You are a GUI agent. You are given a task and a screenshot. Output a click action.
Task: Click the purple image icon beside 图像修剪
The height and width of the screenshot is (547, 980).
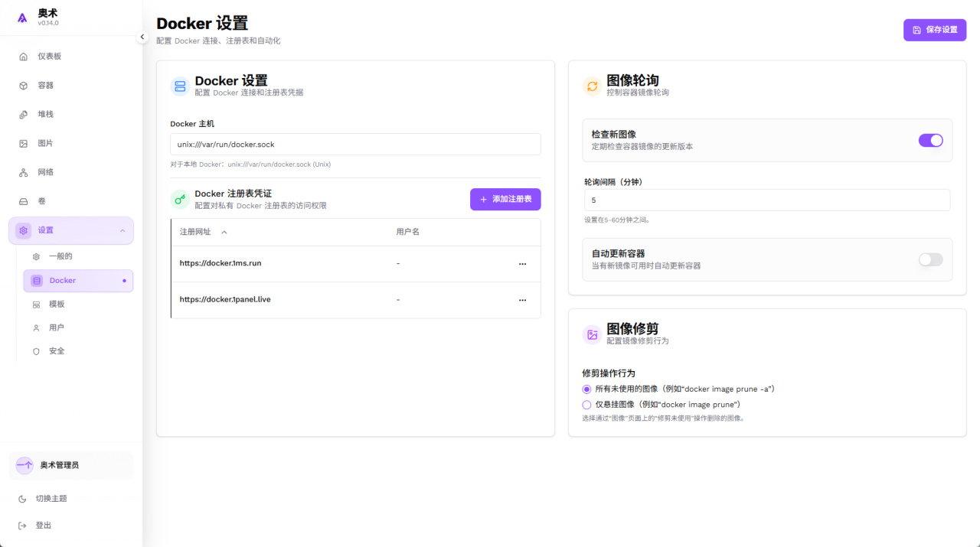tap(592, 334)
